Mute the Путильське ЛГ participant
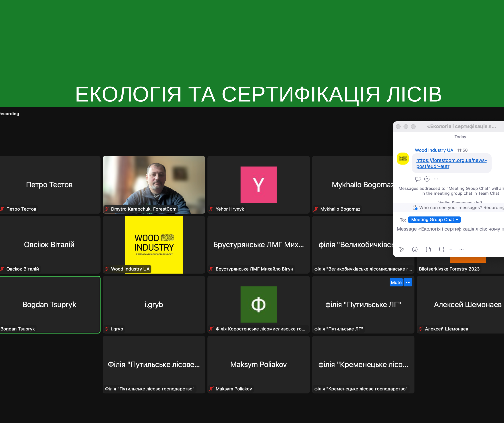Screen dimensions: 504x423 coord(396,282)
